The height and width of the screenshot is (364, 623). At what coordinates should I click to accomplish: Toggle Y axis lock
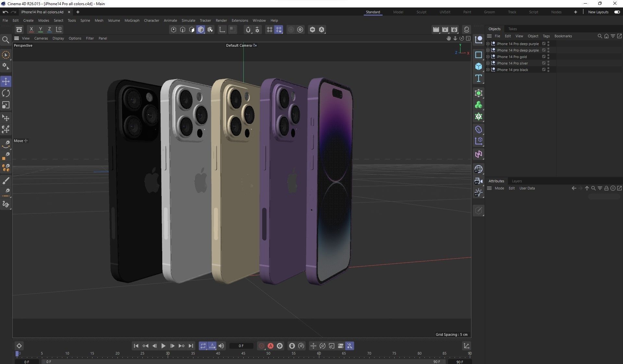(40, 29)
